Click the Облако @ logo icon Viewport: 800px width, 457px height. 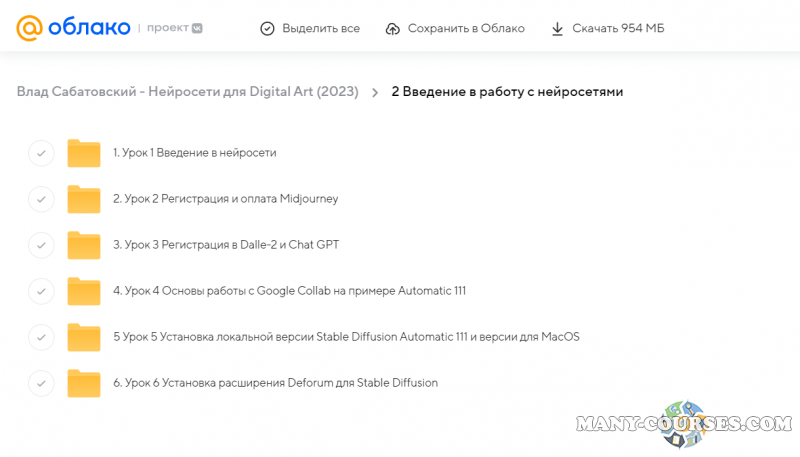29,27
